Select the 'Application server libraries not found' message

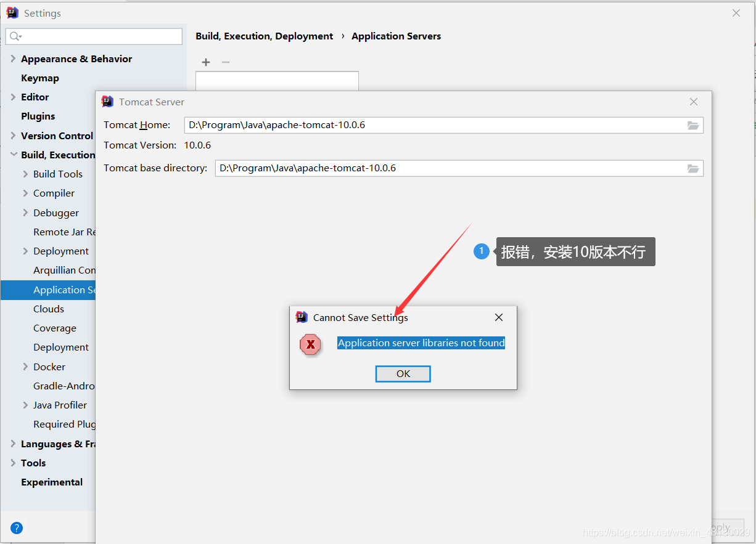click(x=421, y=343)
